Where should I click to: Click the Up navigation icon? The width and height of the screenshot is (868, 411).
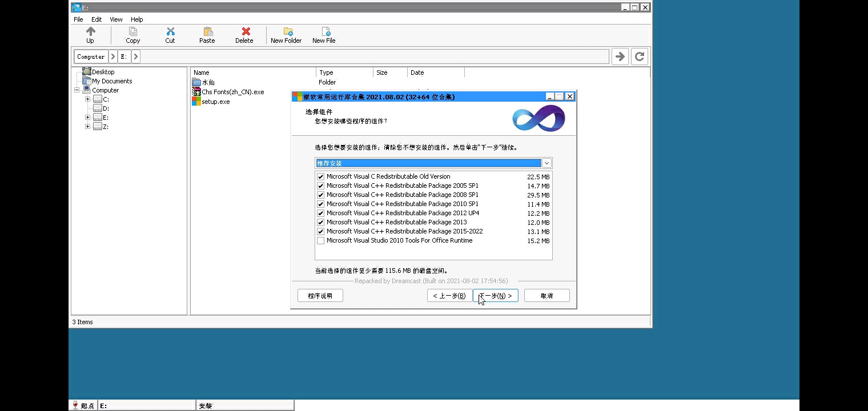(x=90, y=32)
